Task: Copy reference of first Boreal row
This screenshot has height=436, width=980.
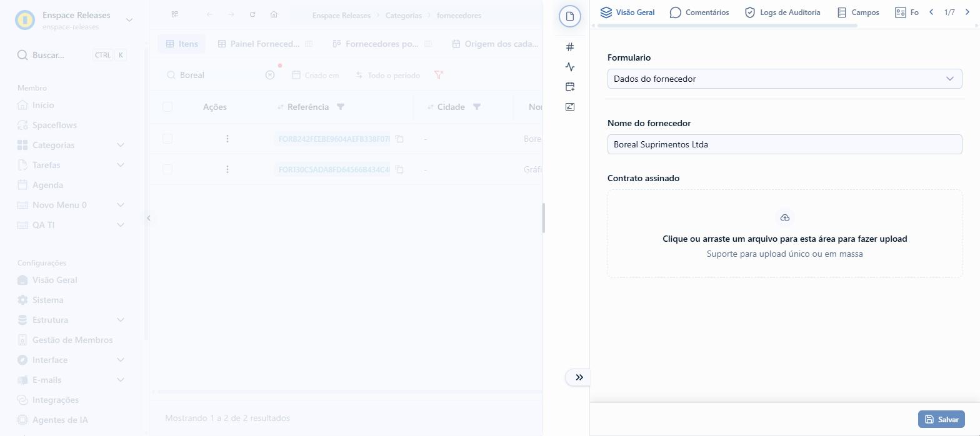Action: [x=399, y=139]
